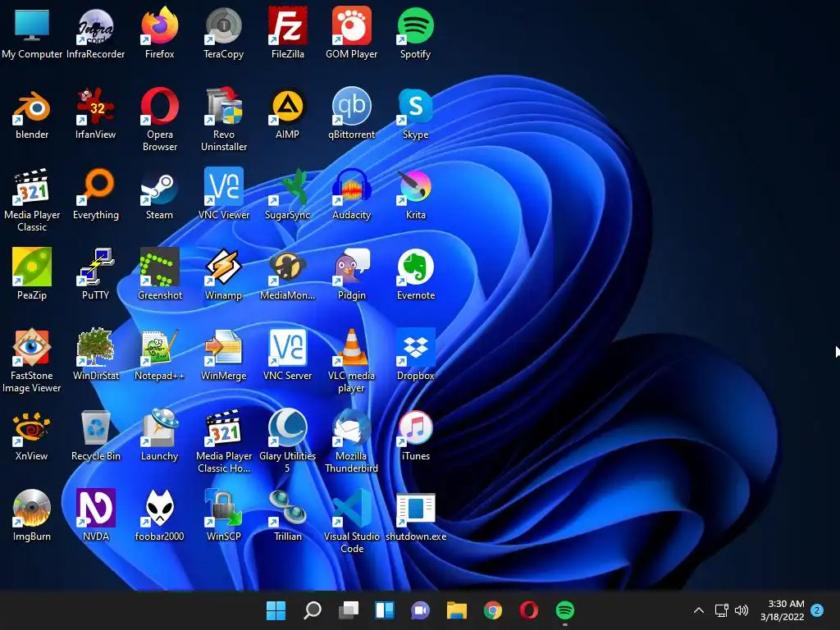Open the volume control in tray
Viewport: 840px width, 630px height.
[742, 610]
